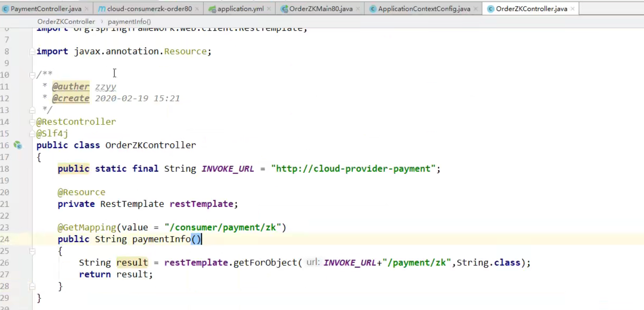This screenshot has width=644, height=310.
Task: Click line number 18 in the gutter
Action: pos(5,169)
